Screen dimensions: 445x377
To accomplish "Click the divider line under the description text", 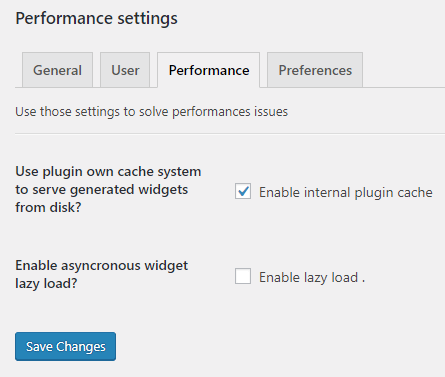I will (x=230, y=134).
